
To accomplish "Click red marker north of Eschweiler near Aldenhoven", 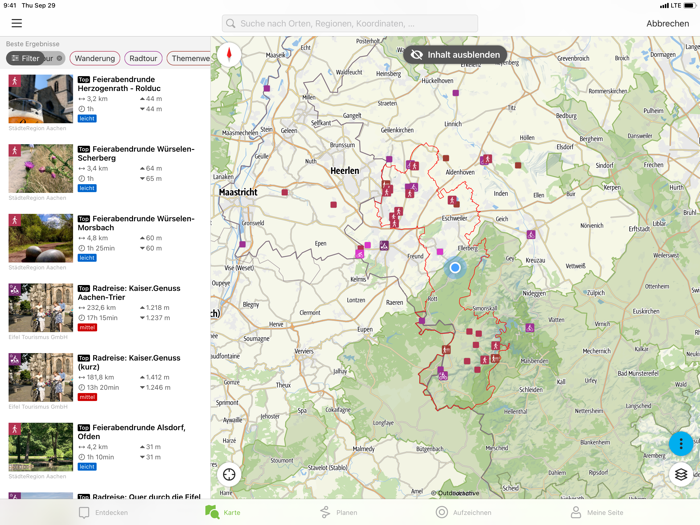I will 446,158.
